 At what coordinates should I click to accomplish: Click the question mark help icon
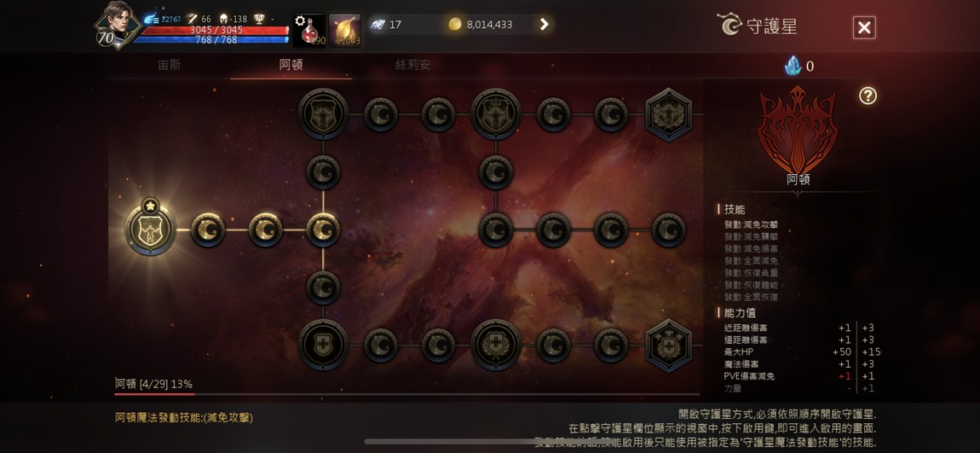(868, 96)
